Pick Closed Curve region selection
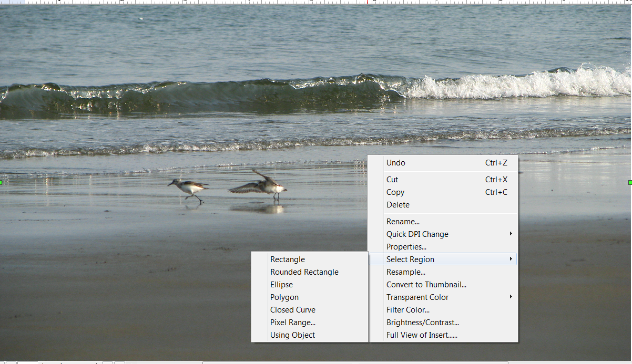Image resolution: width=632 pixels, height=364 pixels. pyautogui.click(x=310, y=310)
